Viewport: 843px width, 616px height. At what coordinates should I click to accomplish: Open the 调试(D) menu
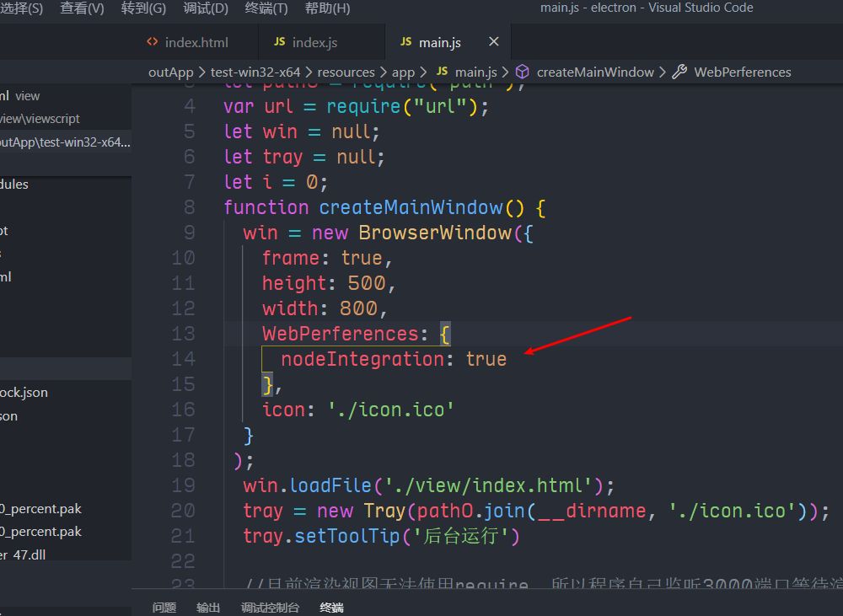[x=206, y=8]
